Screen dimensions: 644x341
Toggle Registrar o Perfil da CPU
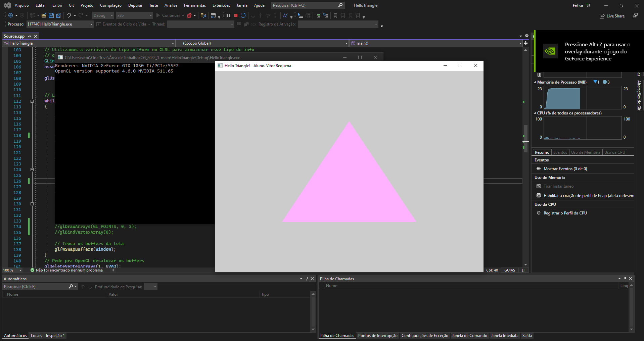pyautogui.click(x=562, y=213)
